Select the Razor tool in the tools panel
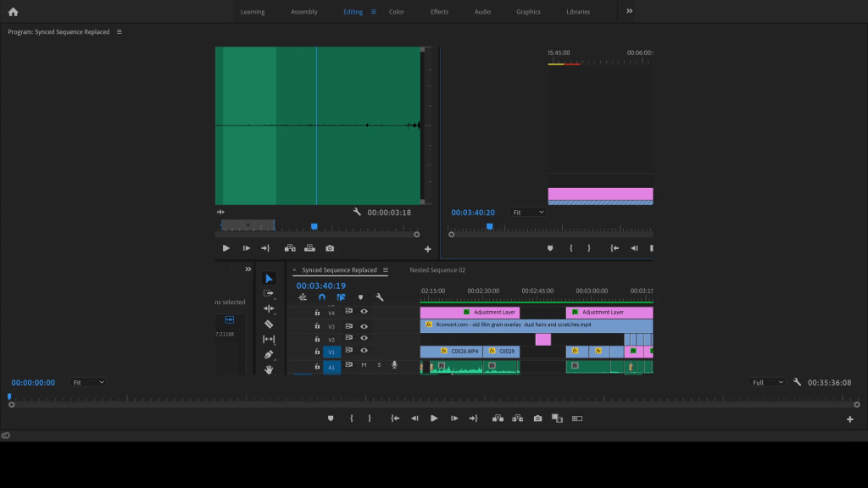This screenshot has width=868, height=488. 269,324
